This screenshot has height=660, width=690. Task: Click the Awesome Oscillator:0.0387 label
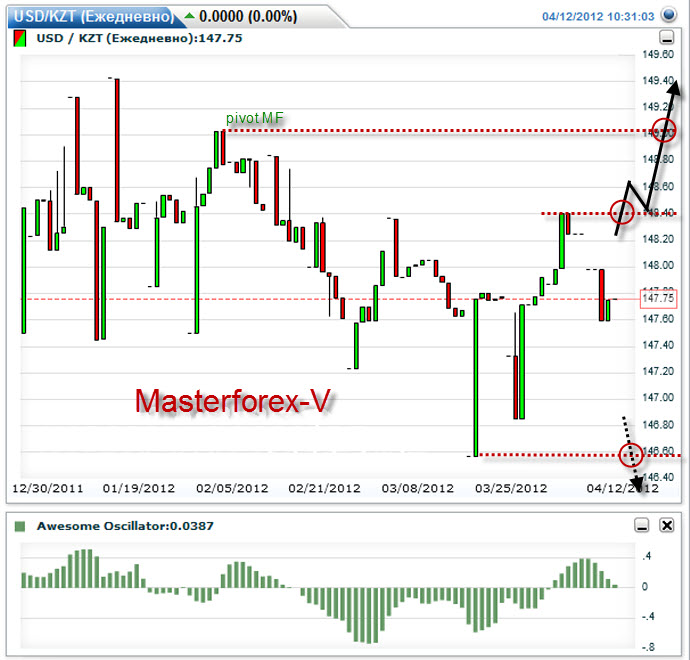tap(125, 526)
